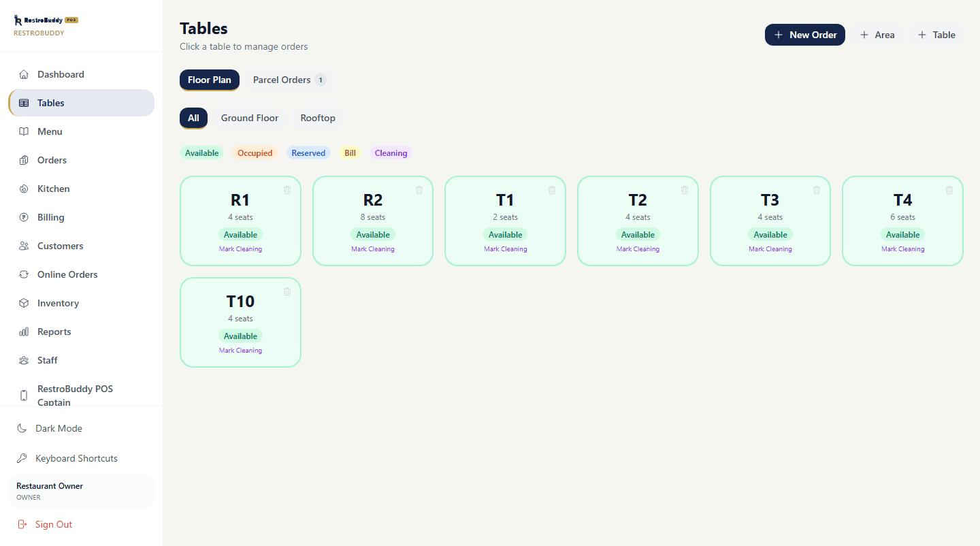Mark table T4 for cleaning
Image resolution: width=980 pixels, height=546 pixels.
(x=902, y=249)
